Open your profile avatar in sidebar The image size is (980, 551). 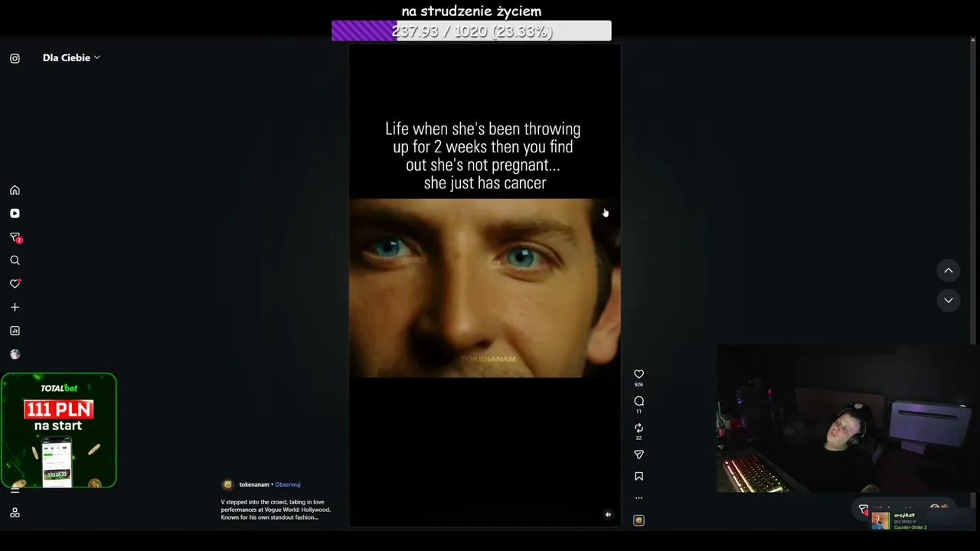[15, 354]
